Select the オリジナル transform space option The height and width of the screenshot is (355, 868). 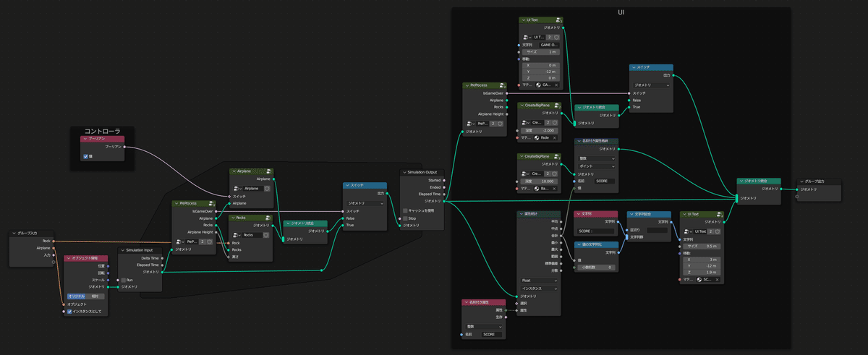(77, 296)
